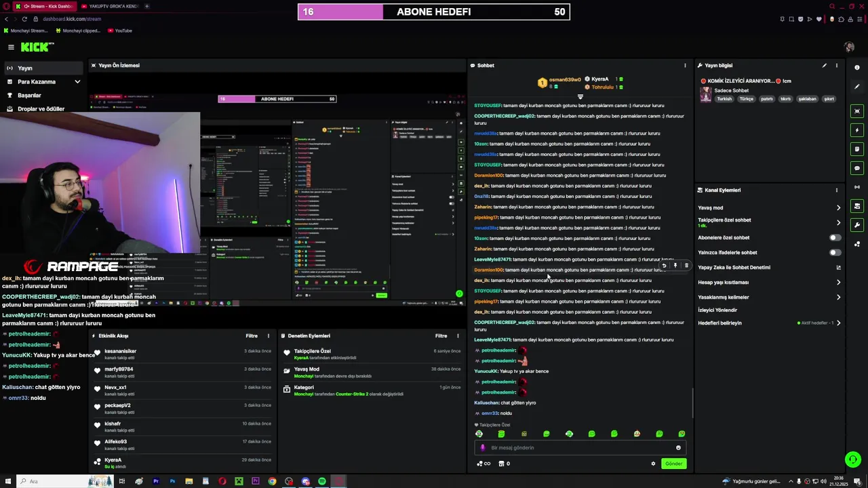This screenshot has width=868, height=488.
Task: Open the Windows Start menu
Action: 7,481
